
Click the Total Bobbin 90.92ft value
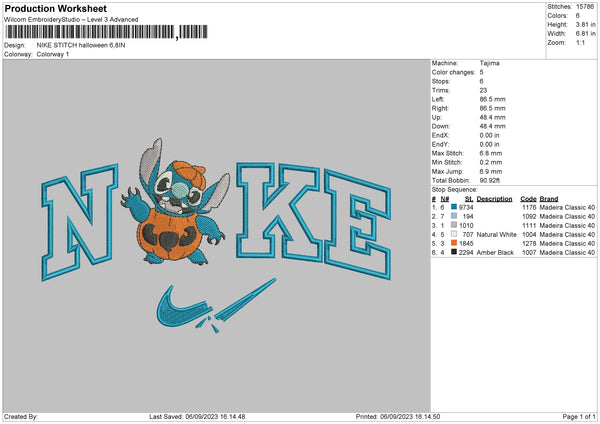coord(490,181)
